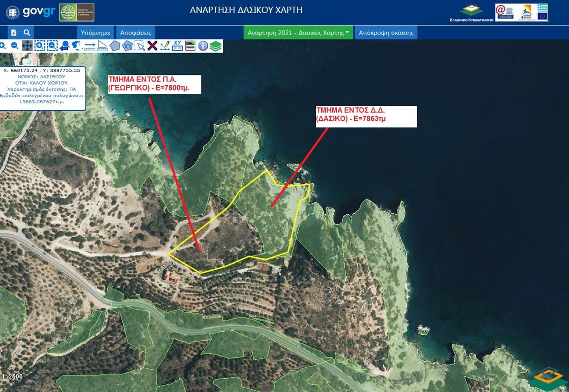Activate zoom-in to rectangle tool
Screen dimensions: 569x392
(39, 46)
